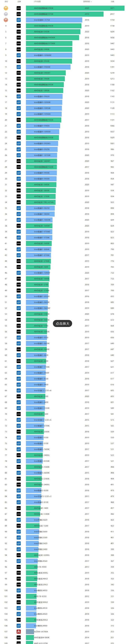The width and height of the screenshot is (126, 644).
Task: Click the 品牌 column header
Action: point(19,2)
